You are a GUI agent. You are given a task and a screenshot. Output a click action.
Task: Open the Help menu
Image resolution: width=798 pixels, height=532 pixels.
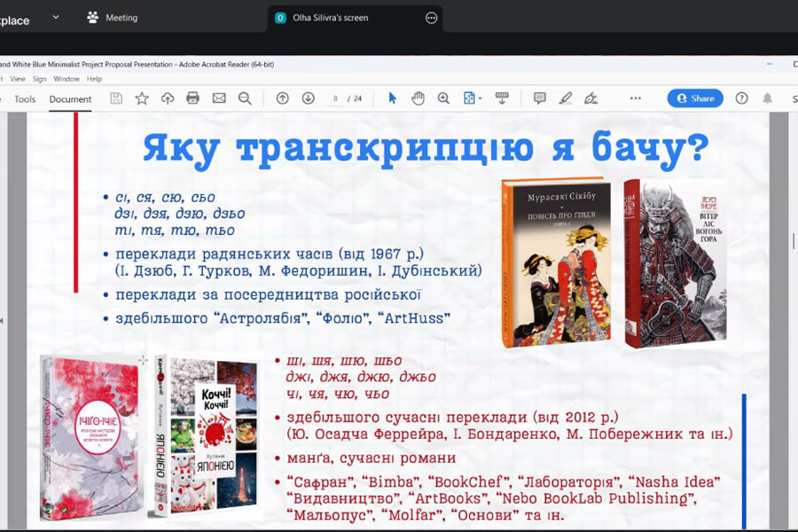[94, 79]
